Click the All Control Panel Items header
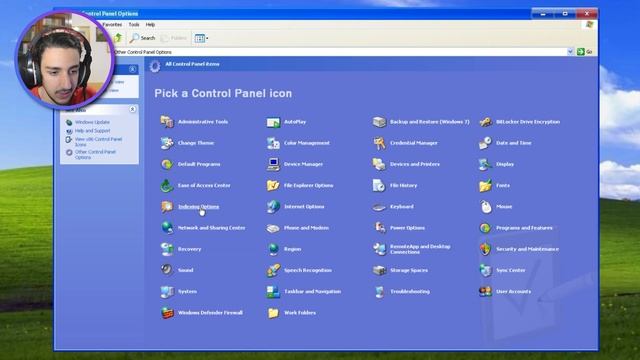 (x=192, y=64)
